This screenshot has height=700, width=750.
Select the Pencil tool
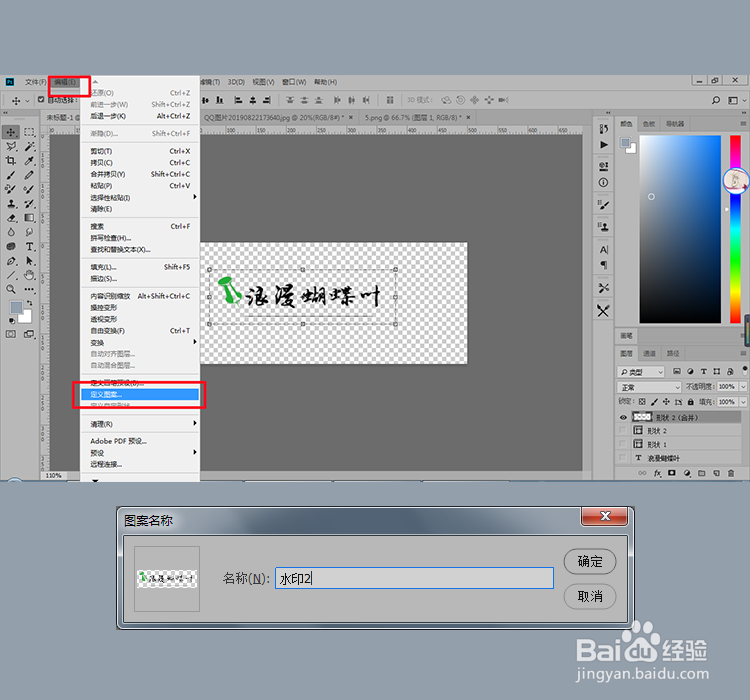coord(29,175)
